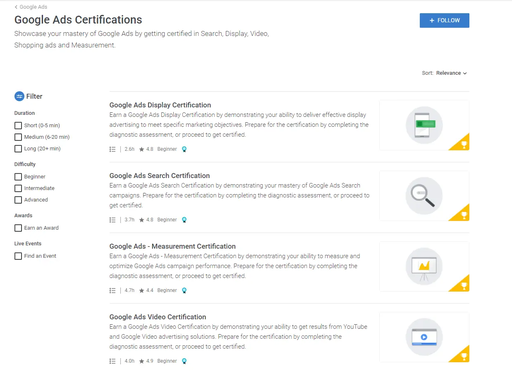The width and height of the screenshot is (512, 373).
Task: Click the Difficulty filter heading
Action: coord(25,164)
